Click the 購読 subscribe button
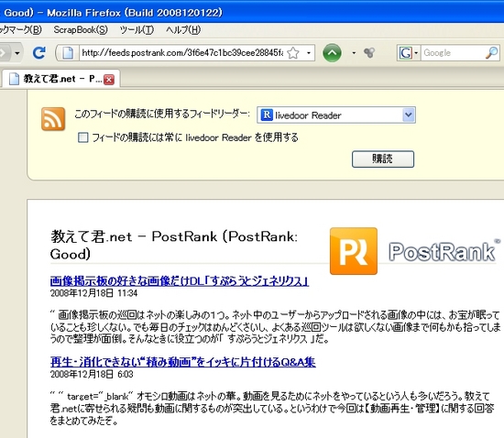Image resolution: width=504 pixels, height=438 pixels. (x=383, y=159)
